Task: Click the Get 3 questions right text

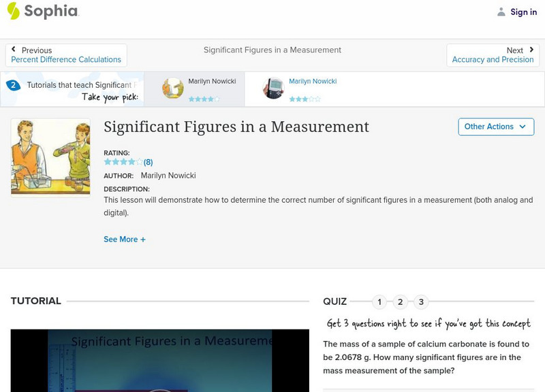Action: click(429, 323)
